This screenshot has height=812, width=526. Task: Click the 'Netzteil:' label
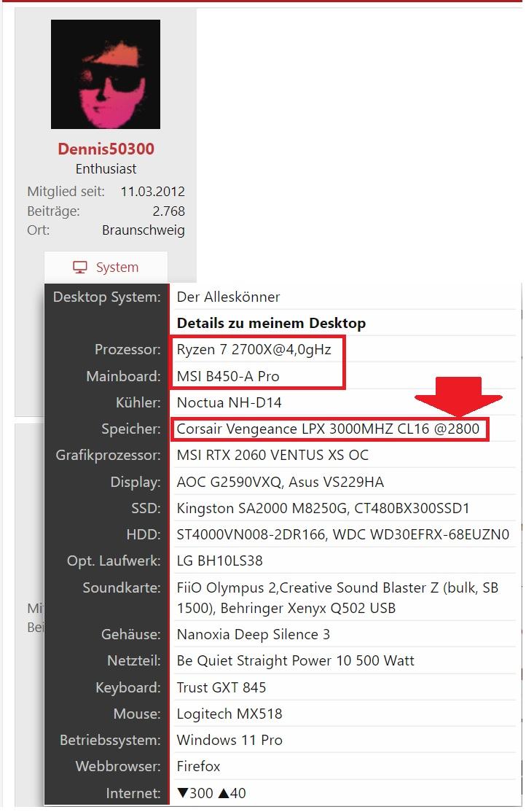pos(133,661)
